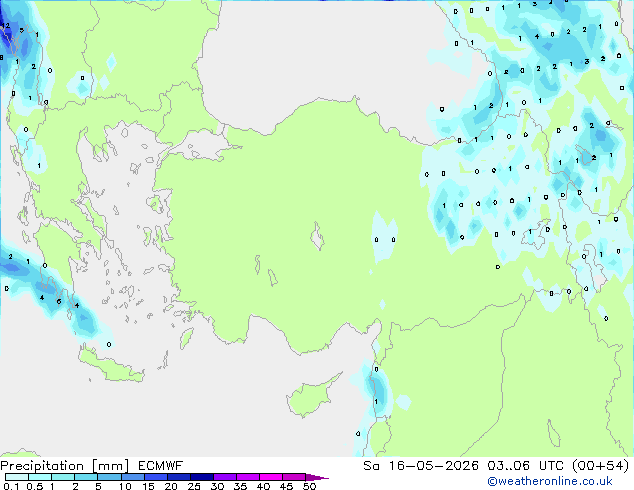
Task: Click the 0.5–1 mm legend color swatch
Action: (40, 477)
